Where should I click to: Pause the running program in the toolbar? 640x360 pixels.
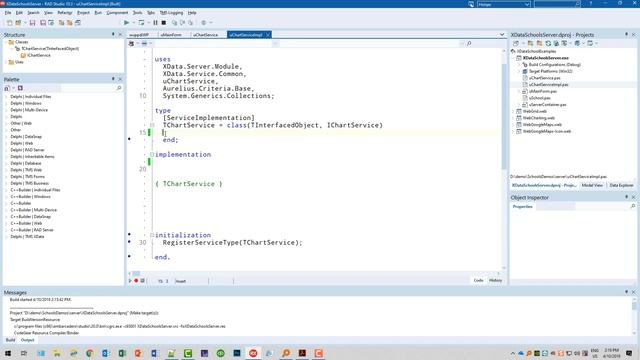(x=156, y=23)
